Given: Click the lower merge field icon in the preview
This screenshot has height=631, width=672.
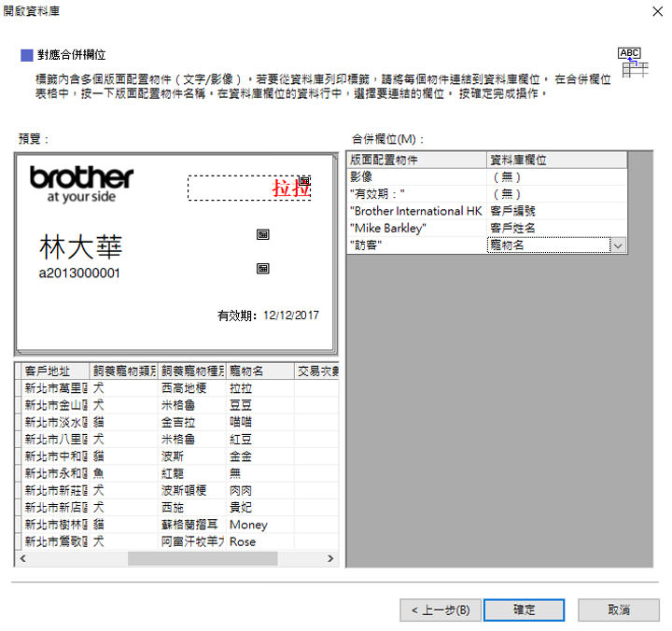Looking at the screenshot, I should click(x=262, y=268).
